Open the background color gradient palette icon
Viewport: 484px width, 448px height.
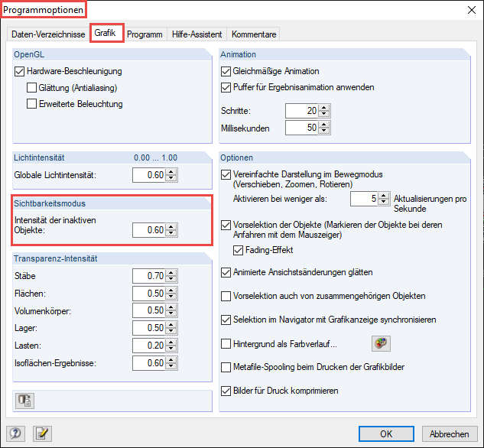click(381, 343)
